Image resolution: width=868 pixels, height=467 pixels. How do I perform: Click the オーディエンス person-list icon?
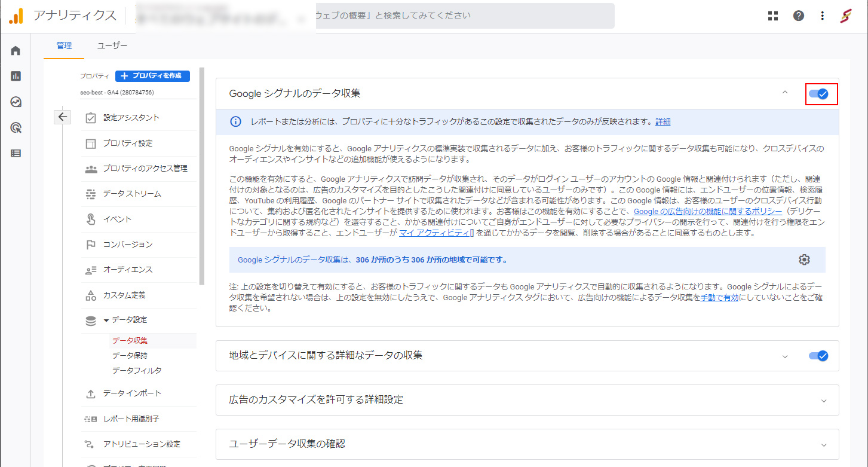click(x=91, y=270)
